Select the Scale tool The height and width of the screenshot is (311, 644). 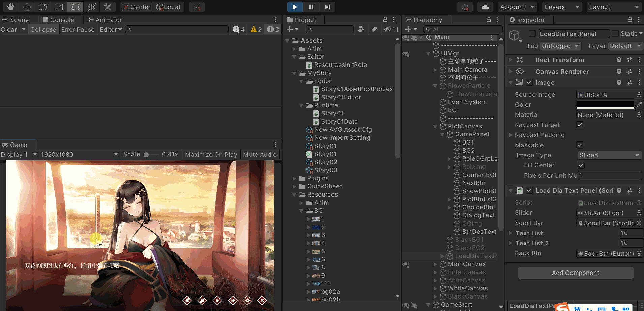pos(59,7)
